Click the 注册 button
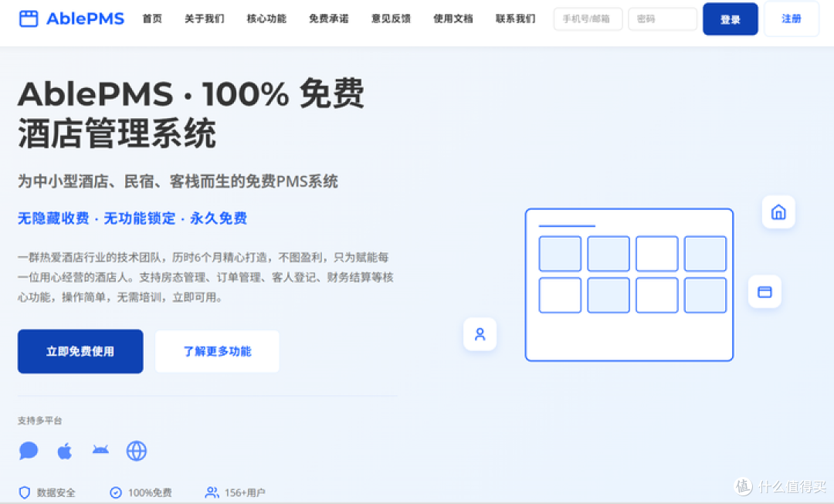The width and height of the screenshot is (834, 504). click(792, 19)
